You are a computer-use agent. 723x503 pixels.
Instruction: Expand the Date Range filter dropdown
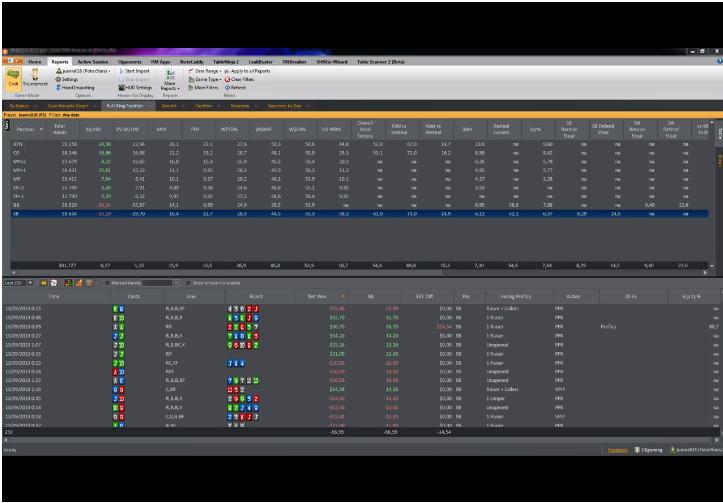(x=205, y=71)
